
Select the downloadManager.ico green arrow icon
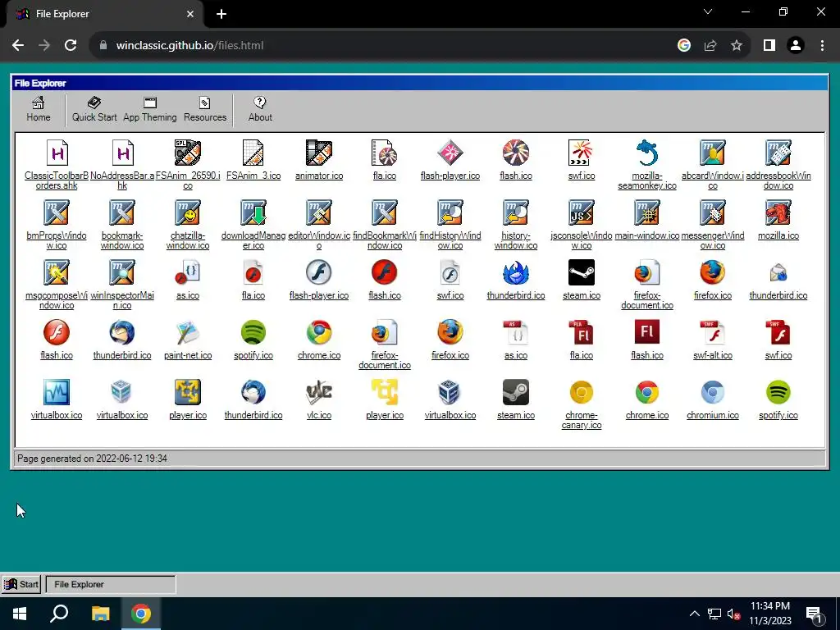click(253, 212)
